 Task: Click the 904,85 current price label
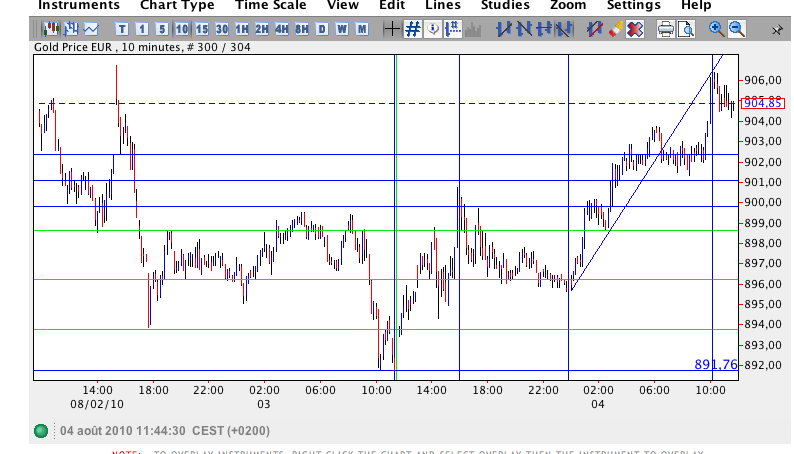pos(764,103)
